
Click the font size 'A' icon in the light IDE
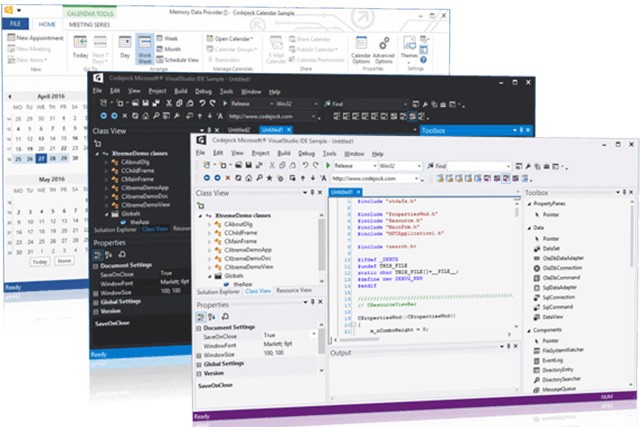tap(323, 178)
